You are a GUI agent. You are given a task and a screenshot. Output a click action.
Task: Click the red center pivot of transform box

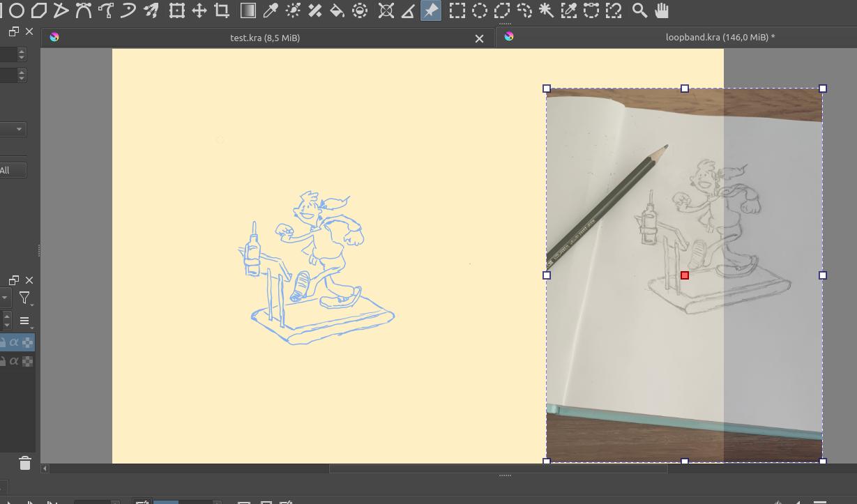coord(685,275)
